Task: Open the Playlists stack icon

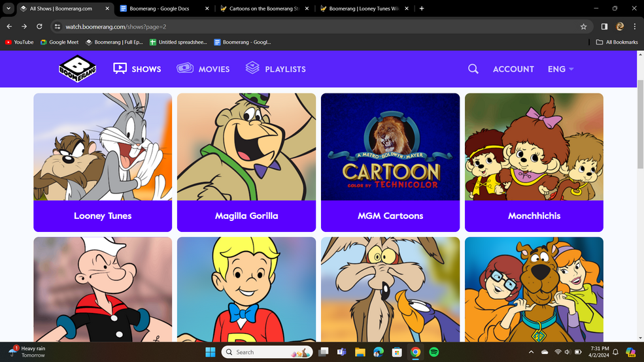Action: [x=252, y=68]
